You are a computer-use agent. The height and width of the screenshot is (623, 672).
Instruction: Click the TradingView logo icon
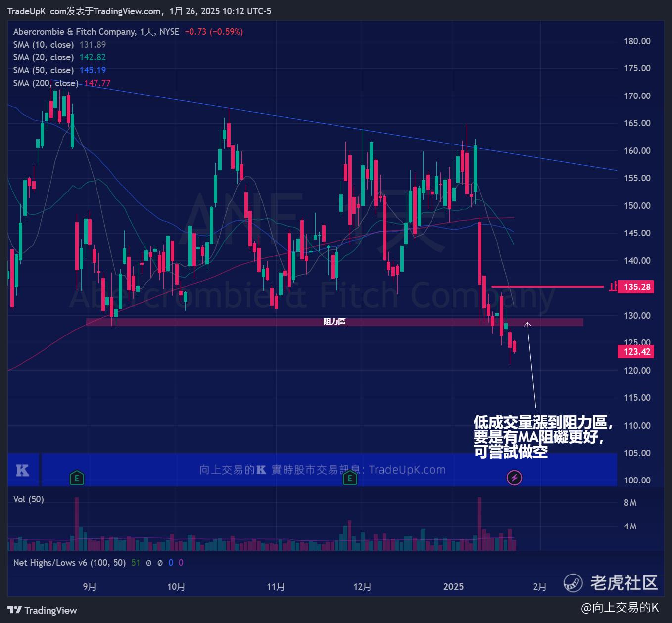coord(15,610)
